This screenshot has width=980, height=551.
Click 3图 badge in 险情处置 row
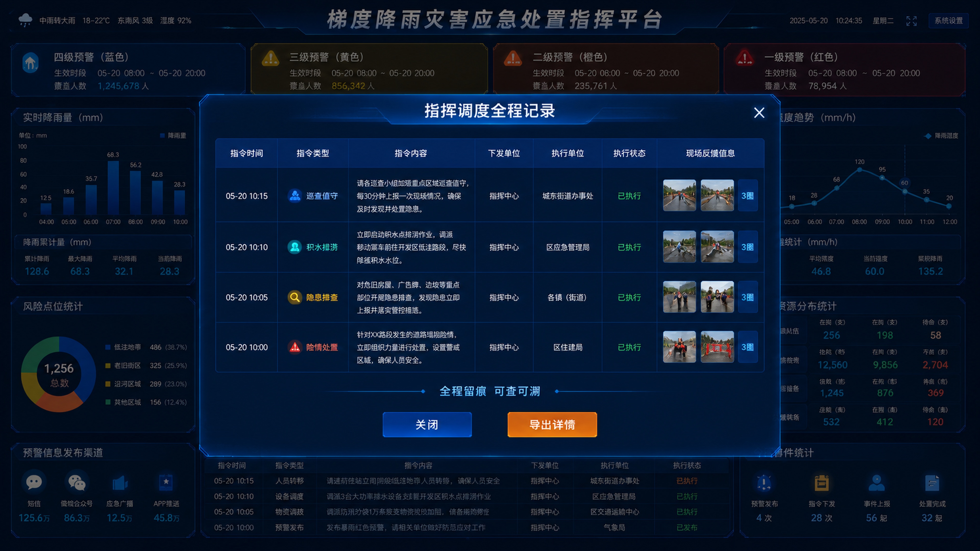748,347
